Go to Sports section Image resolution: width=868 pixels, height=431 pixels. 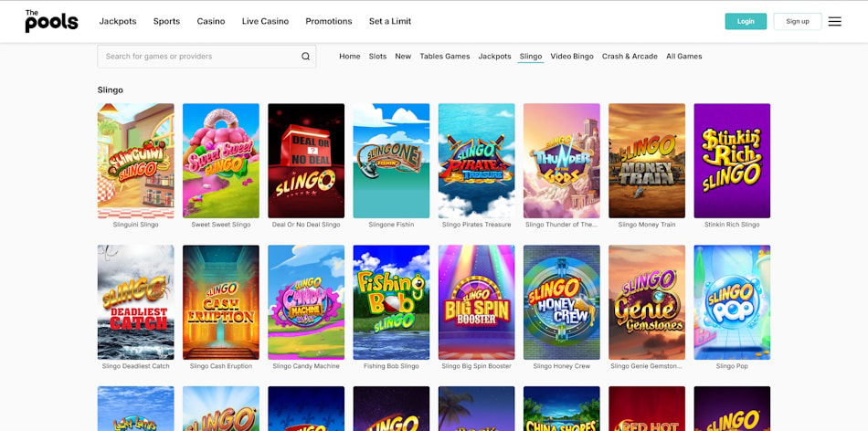tap(166, 22)
